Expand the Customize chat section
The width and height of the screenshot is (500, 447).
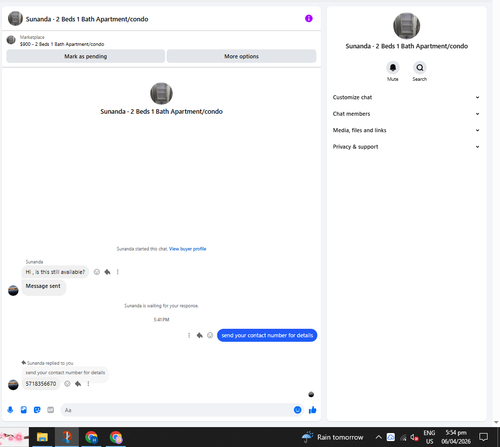[406, 97]
